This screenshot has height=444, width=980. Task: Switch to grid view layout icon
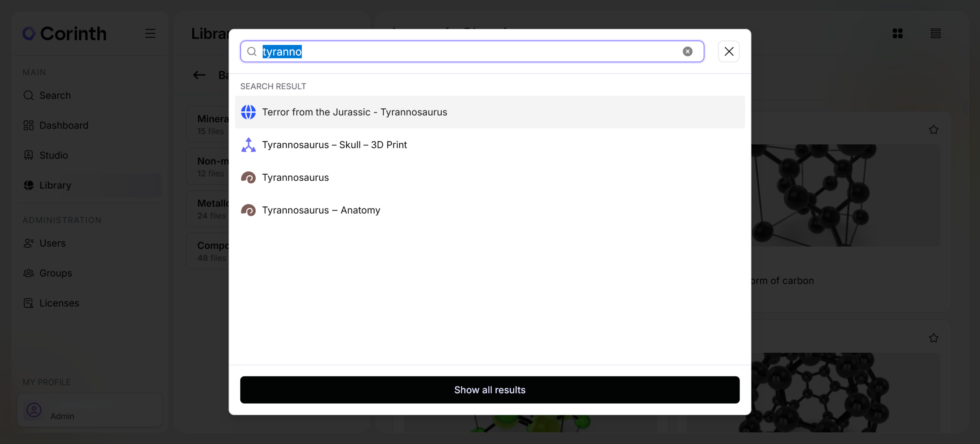(x=897, y=34)
